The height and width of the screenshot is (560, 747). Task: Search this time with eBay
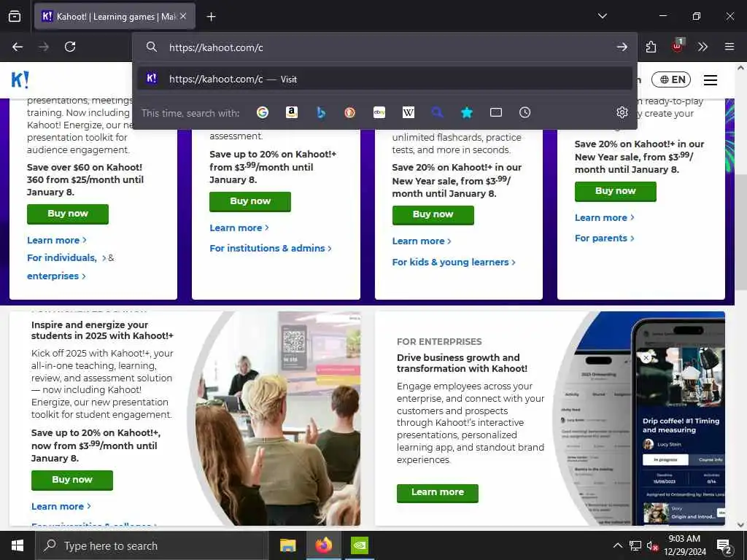(x=379, y=112)
